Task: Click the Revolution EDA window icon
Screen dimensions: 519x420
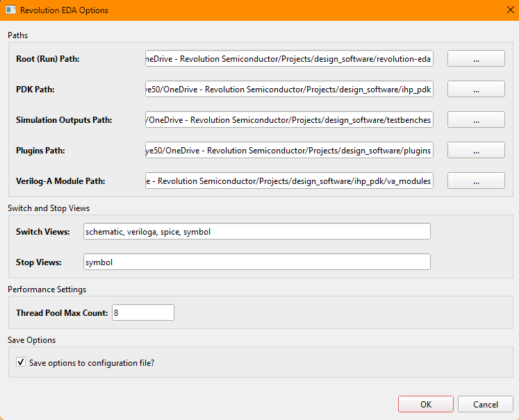Action: point(10,10)
